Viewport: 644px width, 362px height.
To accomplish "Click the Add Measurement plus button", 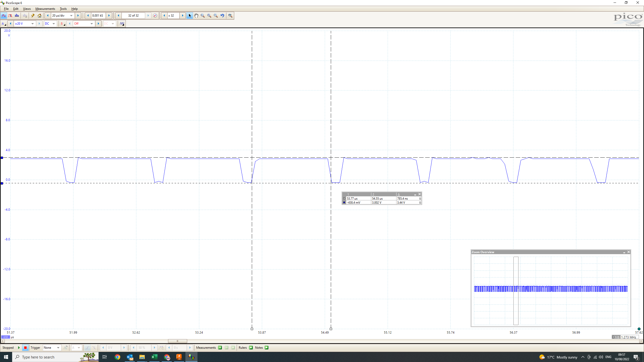I will (220, 348).
